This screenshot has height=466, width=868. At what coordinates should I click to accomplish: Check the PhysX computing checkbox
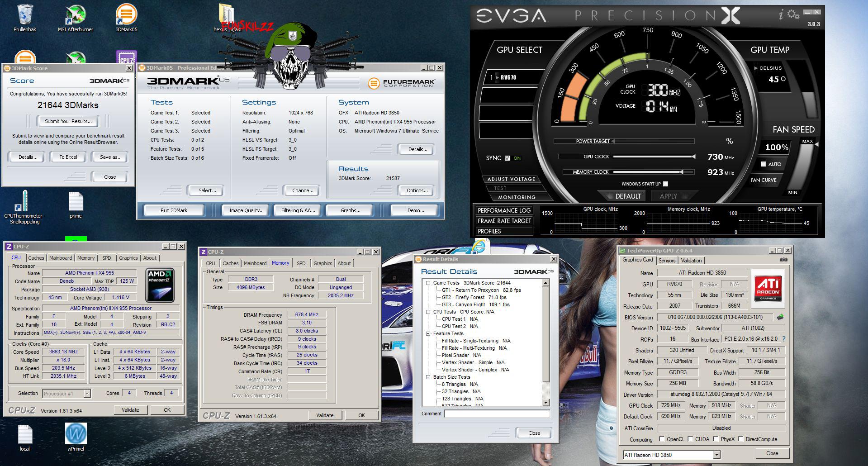pos(716,439)
